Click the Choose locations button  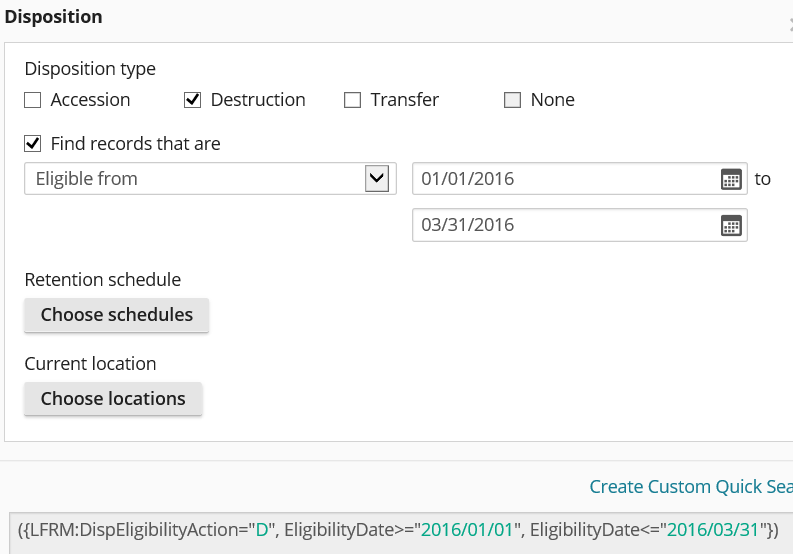(x=113, y=399)
